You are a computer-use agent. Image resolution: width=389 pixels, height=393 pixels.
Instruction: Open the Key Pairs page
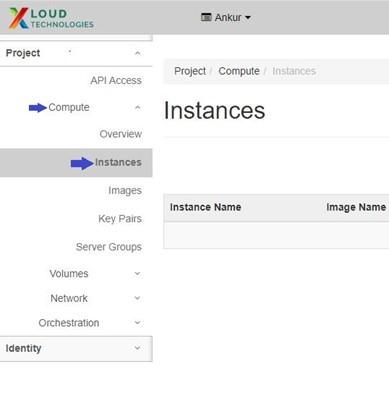[x=120, y=219]
